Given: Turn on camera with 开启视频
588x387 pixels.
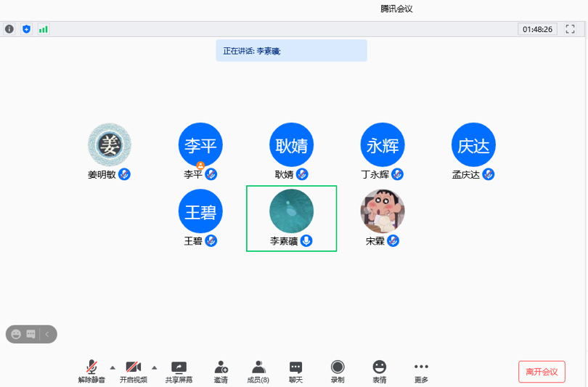Looking at the screenshot, I should pos(134,372).
